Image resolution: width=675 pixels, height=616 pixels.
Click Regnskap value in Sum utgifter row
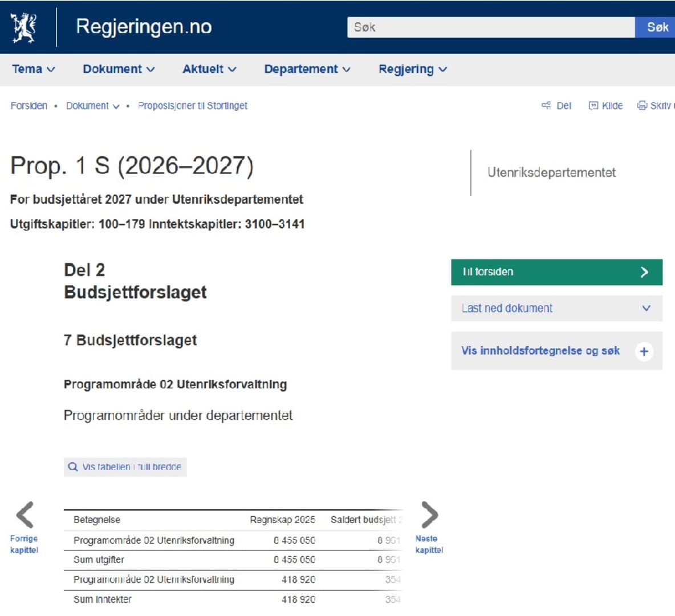click(294, 560)
